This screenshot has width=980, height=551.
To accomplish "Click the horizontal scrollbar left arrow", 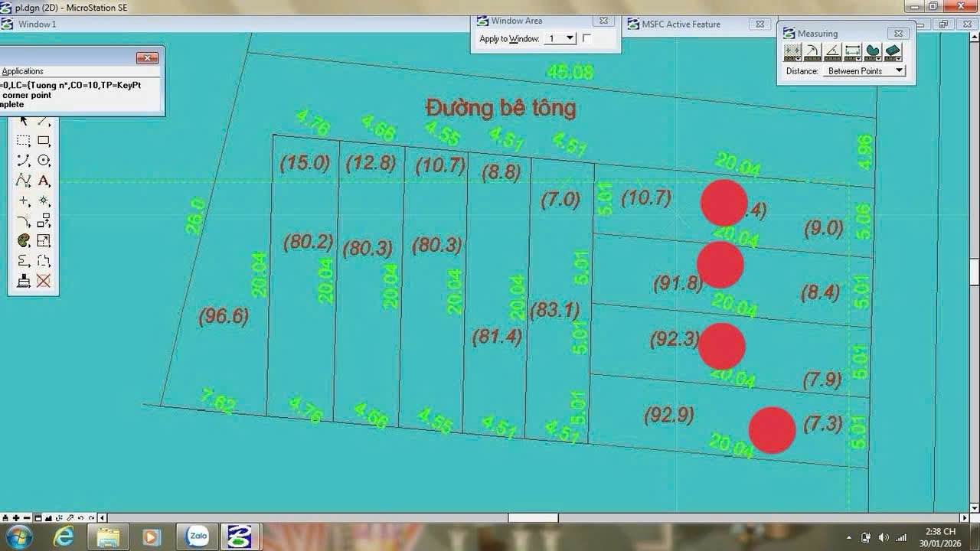I will click(103, 518).
